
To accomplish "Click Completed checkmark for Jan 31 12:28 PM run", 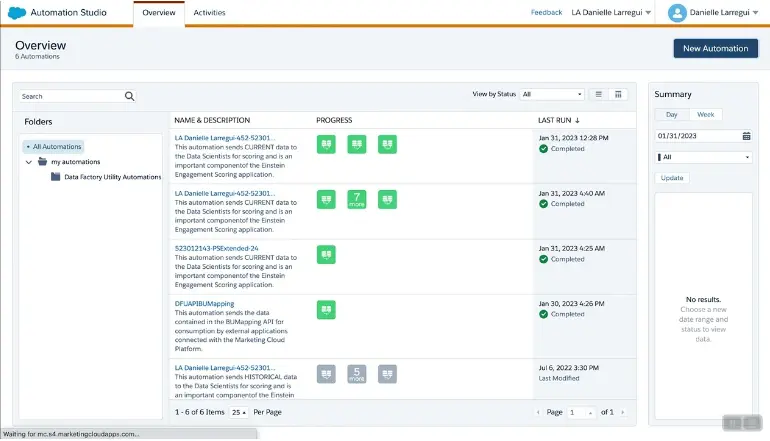I will click(543, 149).
